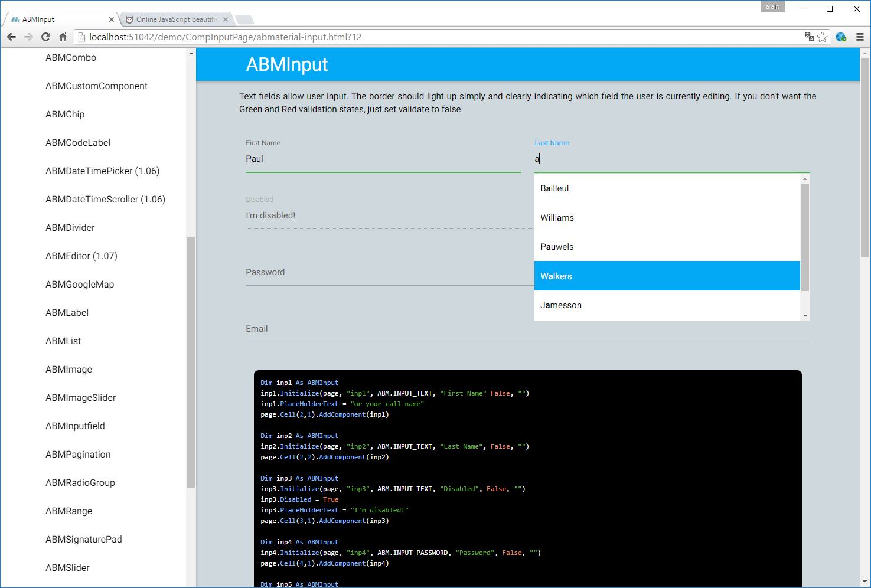
Task: Open ABMCombo in the sidebar
Action: [x=71, y=58]
